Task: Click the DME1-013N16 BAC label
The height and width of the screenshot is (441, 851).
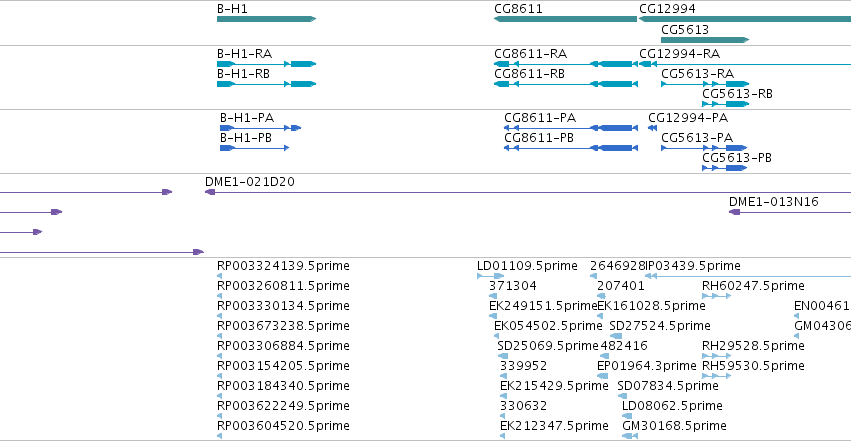Action: coord(773,202)
